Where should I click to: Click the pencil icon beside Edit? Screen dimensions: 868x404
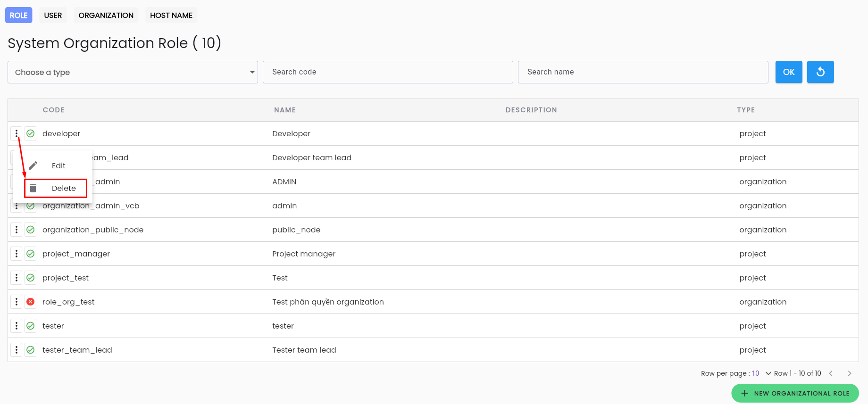33,165
